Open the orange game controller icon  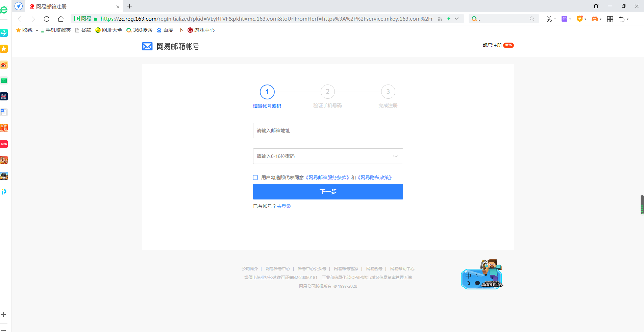[x=595, y=19]
